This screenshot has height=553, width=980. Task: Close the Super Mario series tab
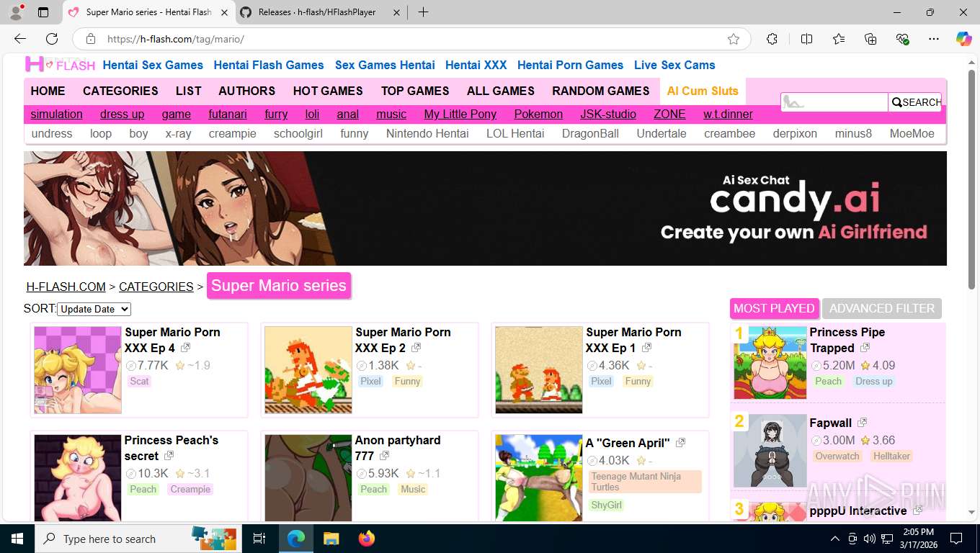coord(224,12)
